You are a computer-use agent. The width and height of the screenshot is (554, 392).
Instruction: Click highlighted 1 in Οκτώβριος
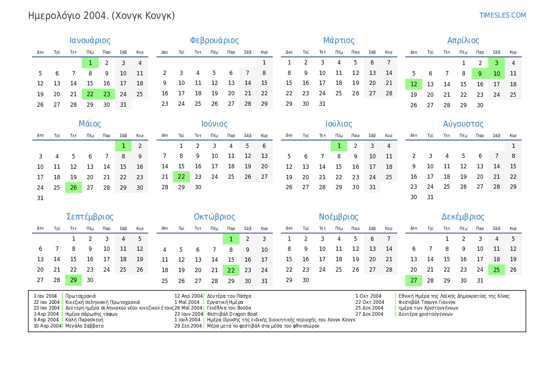231,239
